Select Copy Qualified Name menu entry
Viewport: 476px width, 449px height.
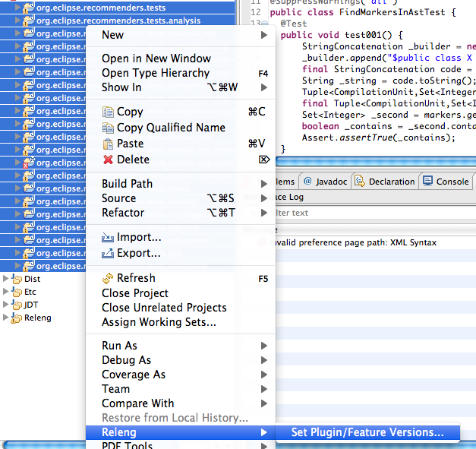coord(181,128)
